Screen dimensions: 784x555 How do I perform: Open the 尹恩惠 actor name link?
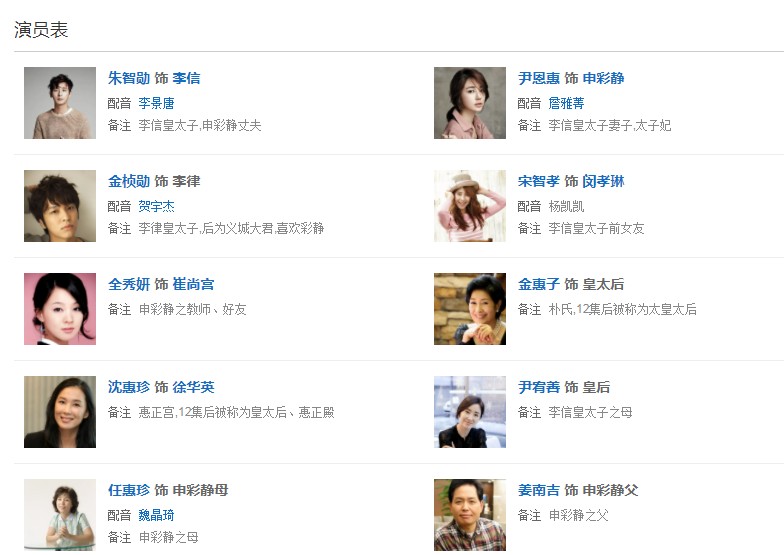(x=539, y=78)
